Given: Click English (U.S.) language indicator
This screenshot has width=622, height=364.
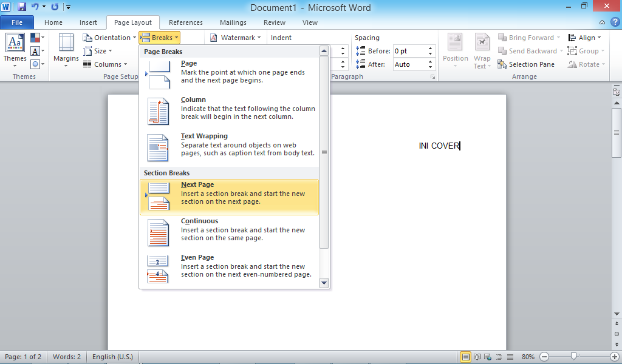Looking at the screenshot, I should click(x=112, y=357).
